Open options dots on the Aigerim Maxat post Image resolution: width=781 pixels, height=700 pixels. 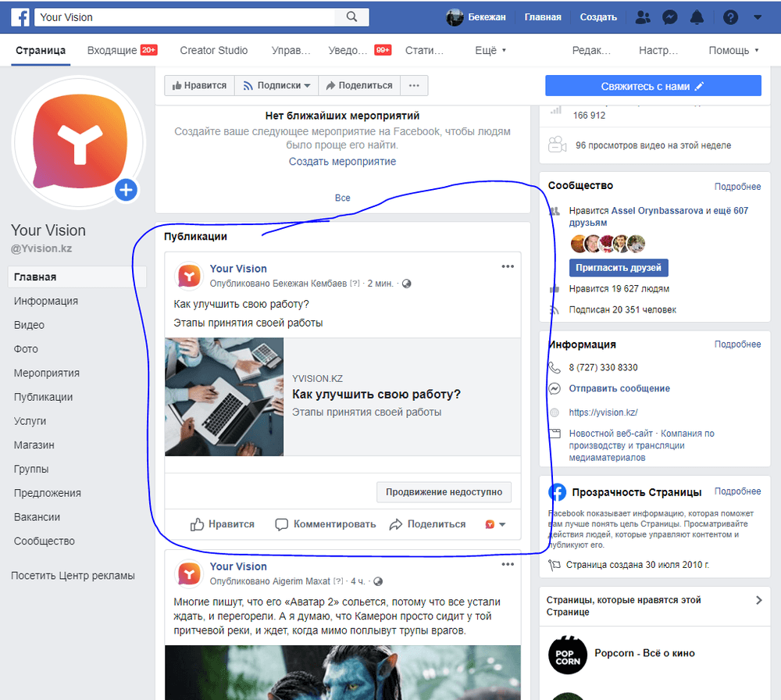click(508, 565)
